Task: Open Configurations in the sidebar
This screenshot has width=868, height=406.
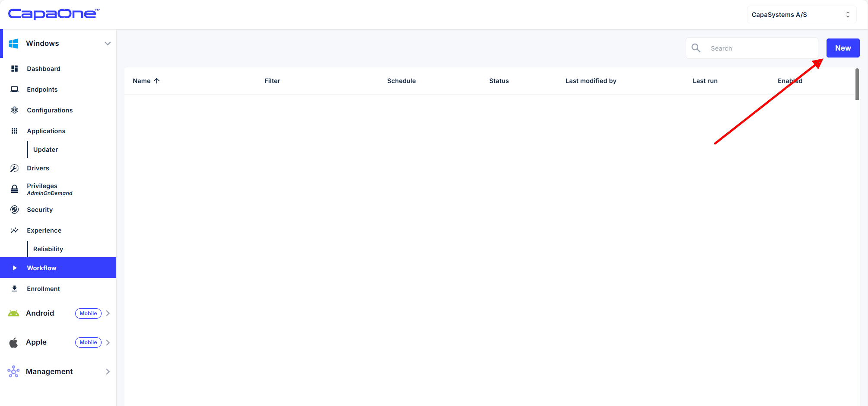Action: pos(50,110)
